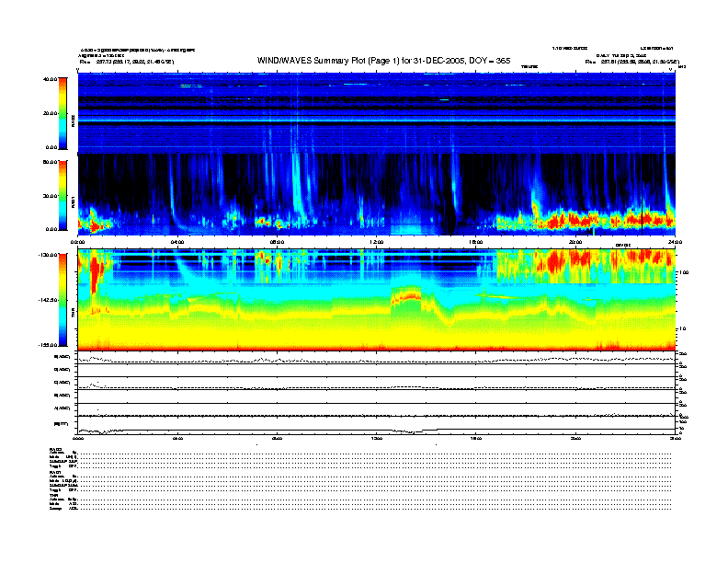The image size is (728, 563).
Task: Click the -130.00 TNR color scale label
Action: coord(48,255)
